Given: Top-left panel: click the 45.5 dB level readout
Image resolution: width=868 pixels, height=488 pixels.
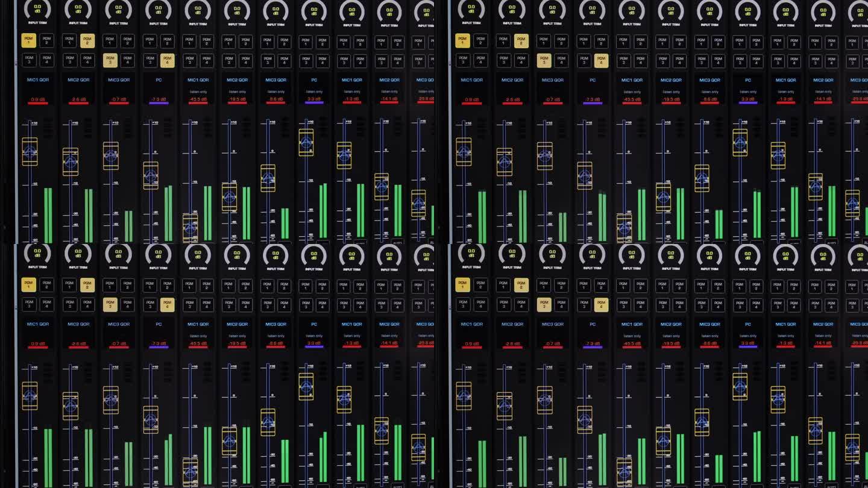Looking at the screenshot, I should click(198, 99).
